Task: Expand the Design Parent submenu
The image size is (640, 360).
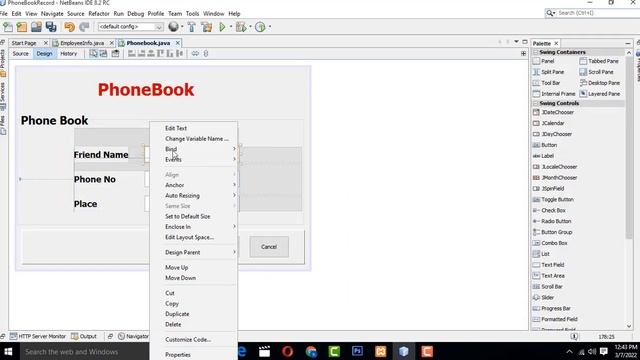Action: [x=193, y=252]
